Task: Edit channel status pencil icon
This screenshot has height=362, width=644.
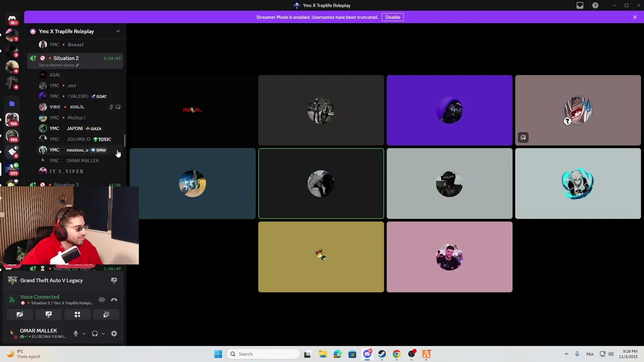Action: [x=77, y=65]
